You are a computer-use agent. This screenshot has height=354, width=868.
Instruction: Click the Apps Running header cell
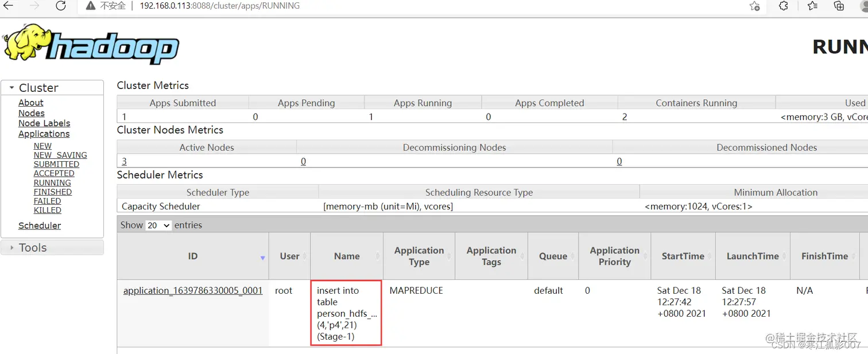[x=423, y=103]
